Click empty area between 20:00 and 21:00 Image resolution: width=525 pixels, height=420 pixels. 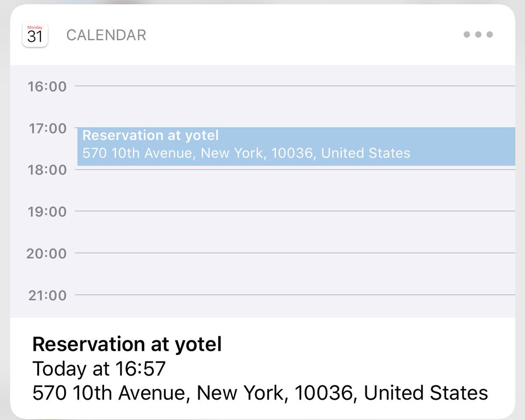(x=295, y=274)
